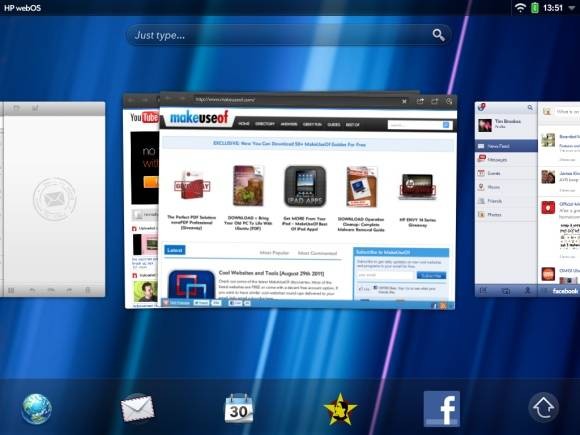
Task: Click the Facebook notifications icon atop the sidebar
Action: click(482, 107)
